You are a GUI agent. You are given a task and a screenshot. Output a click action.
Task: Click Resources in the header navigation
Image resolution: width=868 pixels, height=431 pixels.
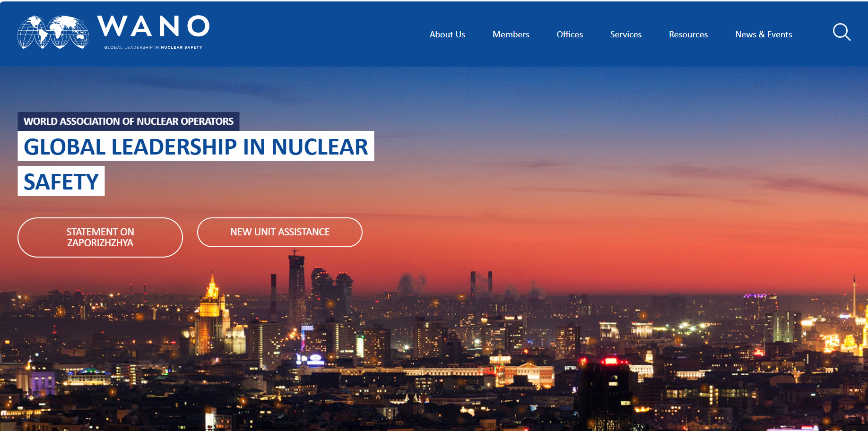click(688, 34)
